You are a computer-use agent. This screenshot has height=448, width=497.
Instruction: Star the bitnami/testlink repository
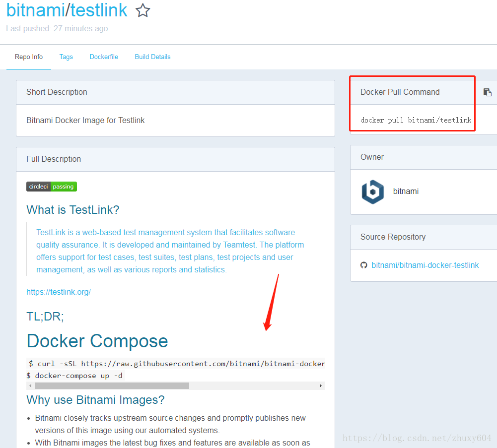pos(142,10)
